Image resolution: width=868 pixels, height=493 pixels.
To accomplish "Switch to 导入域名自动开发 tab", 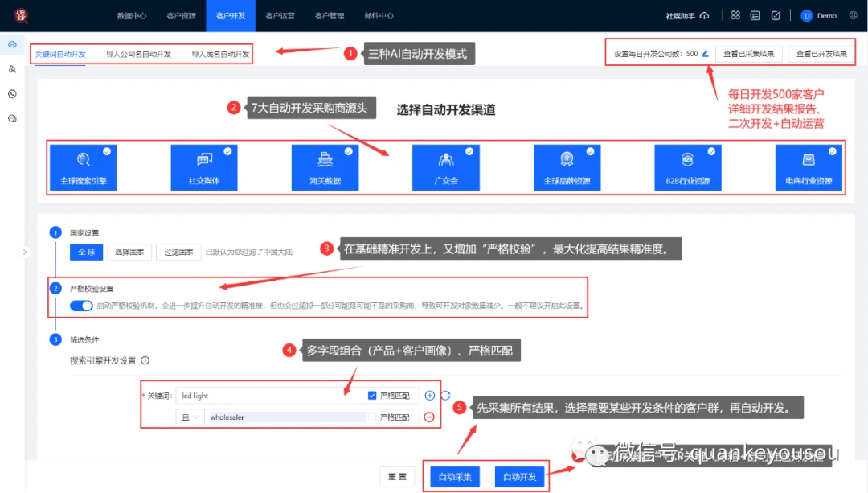I will [220, 54].
